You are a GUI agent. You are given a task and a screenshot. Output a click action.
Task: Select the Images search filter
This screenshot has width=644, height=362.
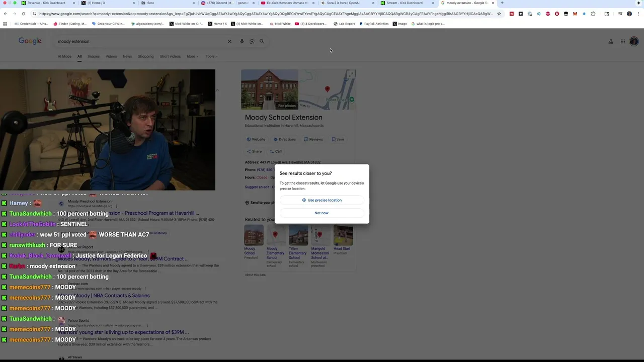[94, 56]
